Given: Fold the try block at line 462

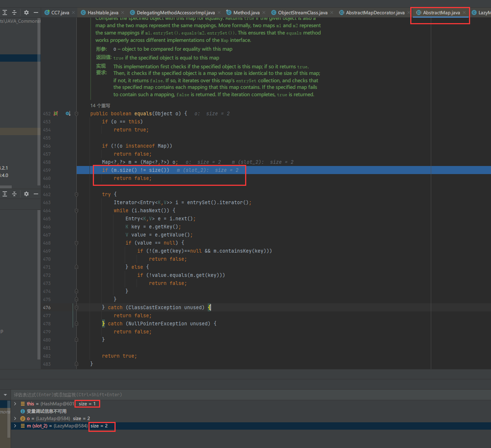Looking at the screenshot, I should 76,194.
